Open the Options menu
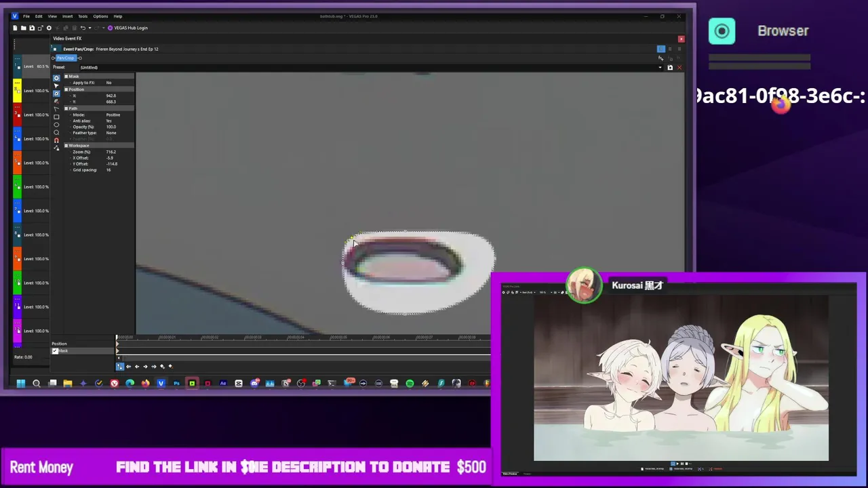 [x=100, y=16]
